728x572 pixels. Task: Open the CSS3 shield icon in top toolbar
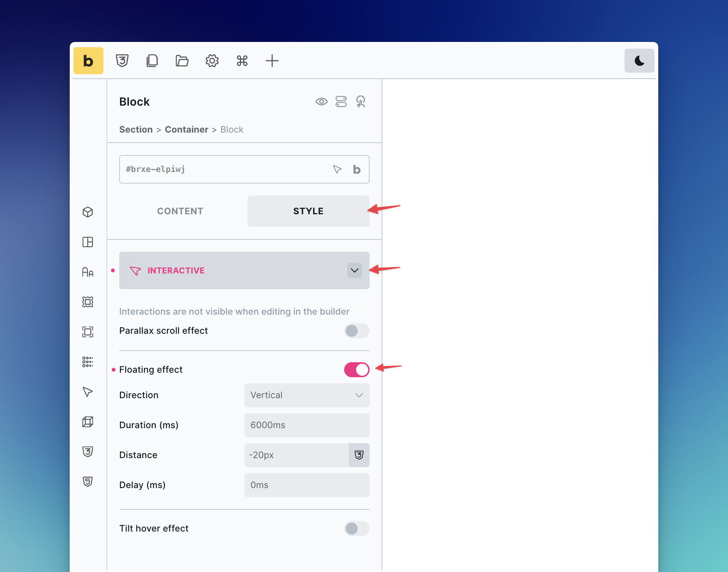pos(122,61)
